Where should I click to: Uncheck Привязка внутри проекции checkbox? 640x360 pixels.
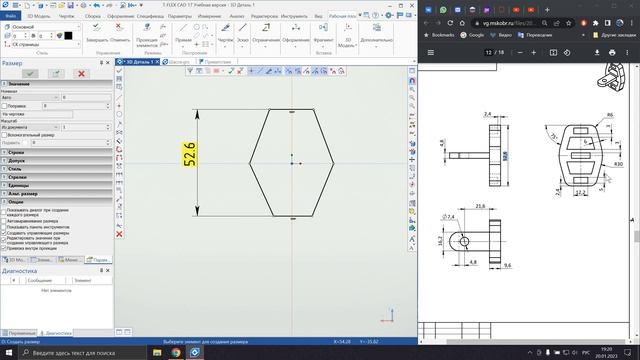point(4,248)
